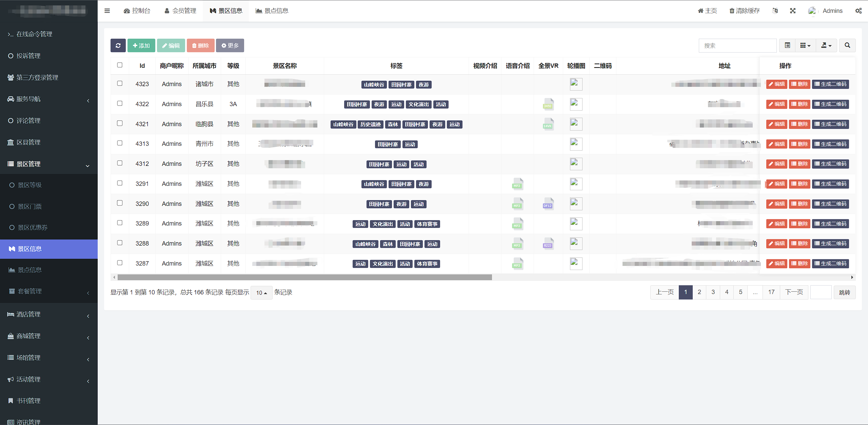Open the 14VK VR file in row 4321
The height and width of the screenshot is (425, 868).
pyautogui.click(x=548, y=124)
